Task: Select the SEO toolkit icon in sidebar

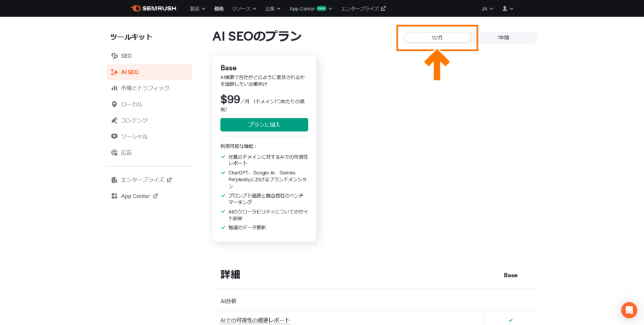Action: click(x=114, y=56)
